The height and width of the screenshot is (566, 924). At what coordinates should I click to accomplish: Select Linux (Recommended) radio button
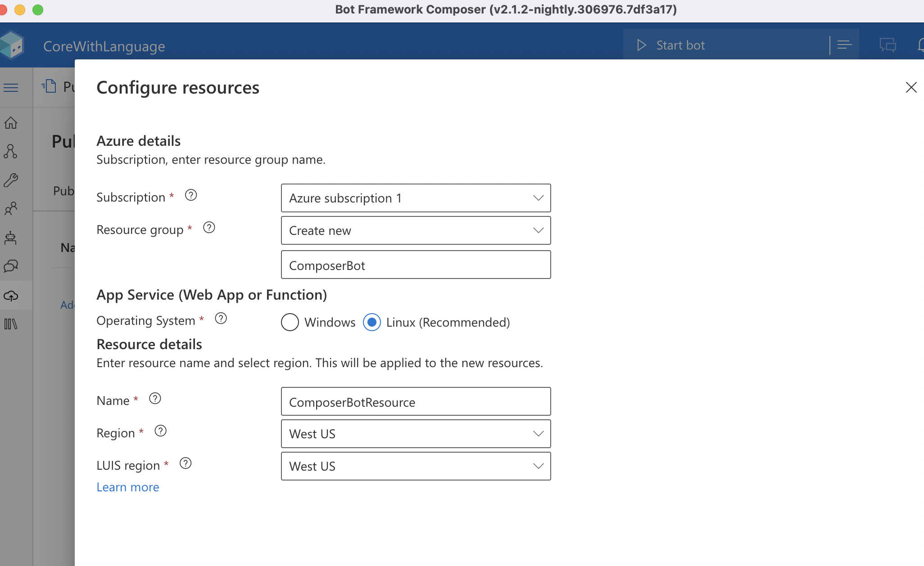pyautogui.click(x=372, y=322)
